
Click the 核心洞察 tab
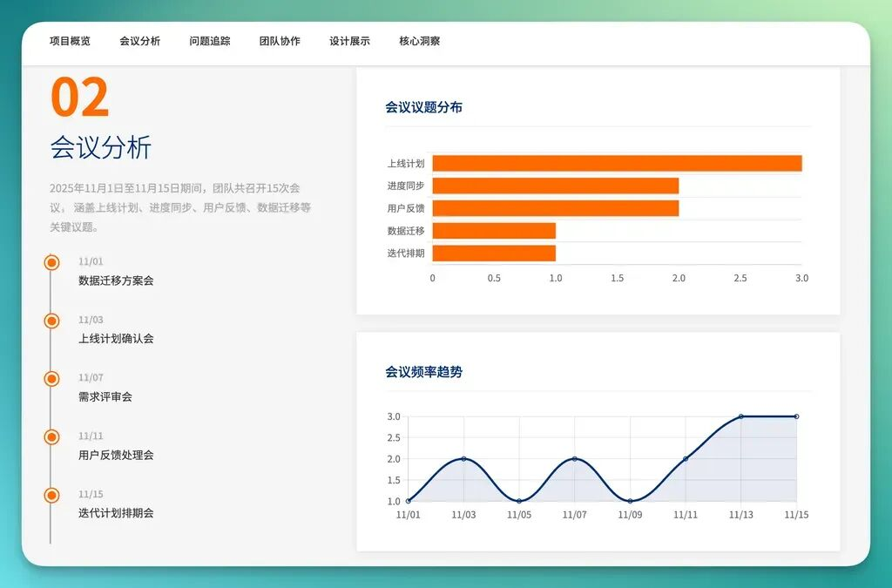pyautogui.click(x=420, y=41)
